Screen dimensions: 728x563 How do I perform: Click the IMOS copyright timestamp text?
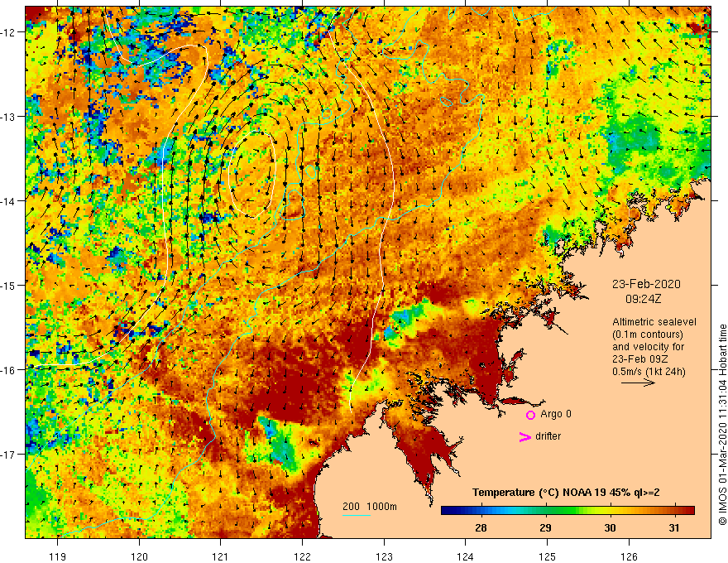pyautogui.click(x=722, y=426)
